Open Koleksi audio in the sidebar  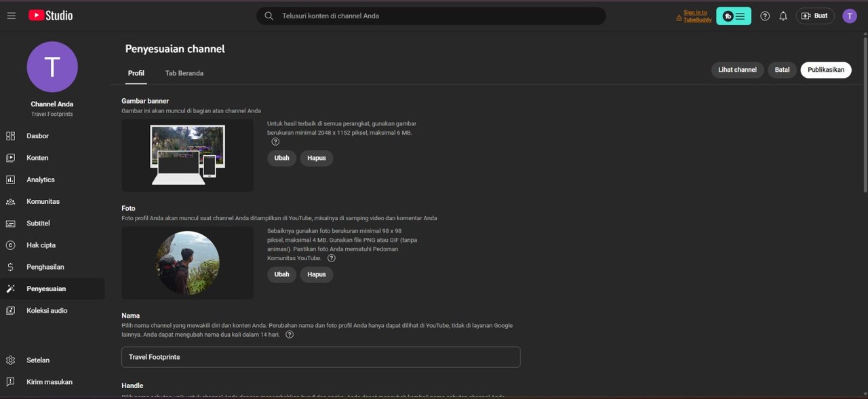pos(47,310)
